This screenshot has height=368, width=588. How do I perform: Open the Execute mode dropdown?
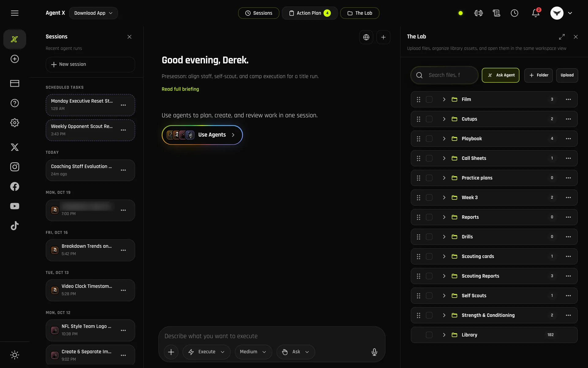pos(206,352)
